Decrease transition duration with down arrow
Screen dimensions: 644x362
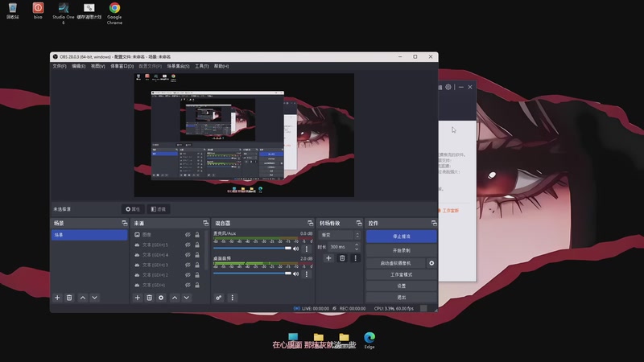click(357, 249)
